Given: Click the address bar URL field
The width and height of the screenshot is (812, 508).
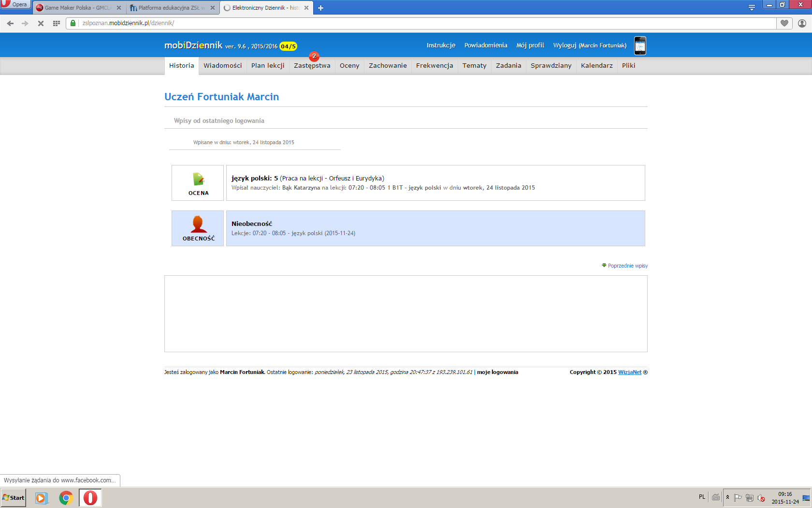Looking at the screenshot, I should pyautogui.click(x=425, y=23).
